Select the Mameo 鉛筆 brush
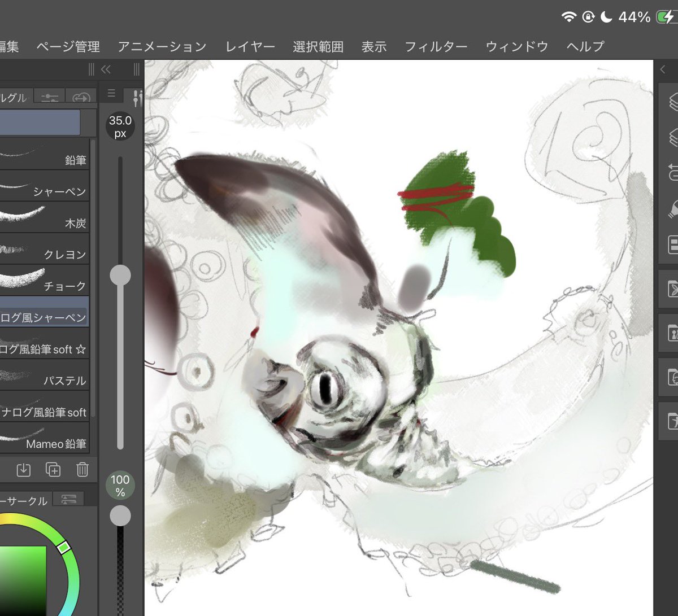This screenshot has height=616, width=678. (44, 438)
